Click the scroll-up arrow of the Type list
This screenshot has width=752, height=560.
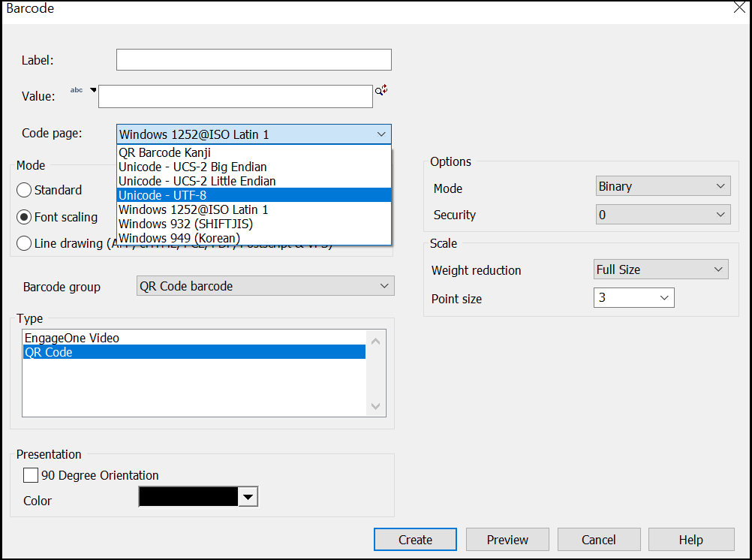[375, 340]
